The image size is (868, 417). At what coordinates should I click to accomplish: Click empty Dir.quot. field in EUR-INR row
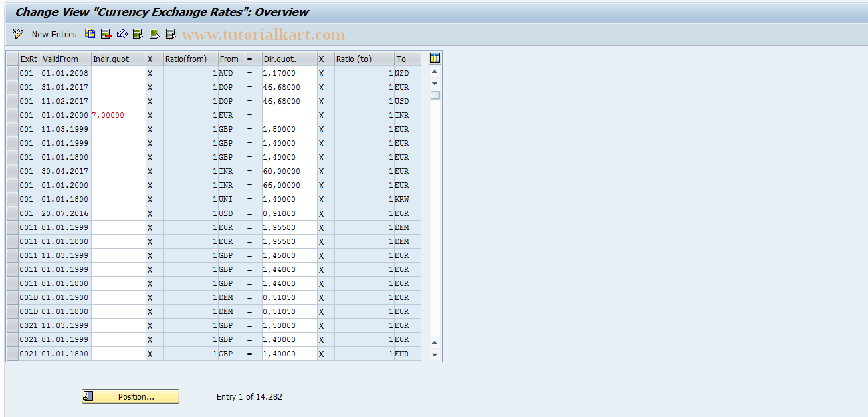pos(289,115)
